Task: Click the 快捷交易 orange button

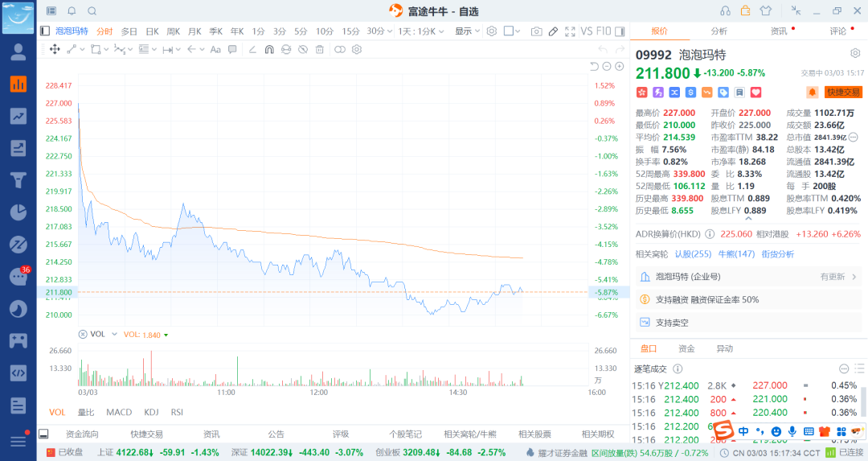Action: point(843,93)
